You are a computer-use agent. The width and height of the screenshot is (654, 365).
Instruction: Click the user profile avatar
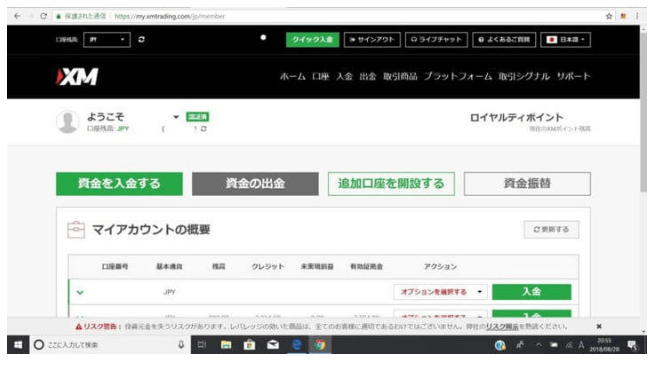pos(68,122)
